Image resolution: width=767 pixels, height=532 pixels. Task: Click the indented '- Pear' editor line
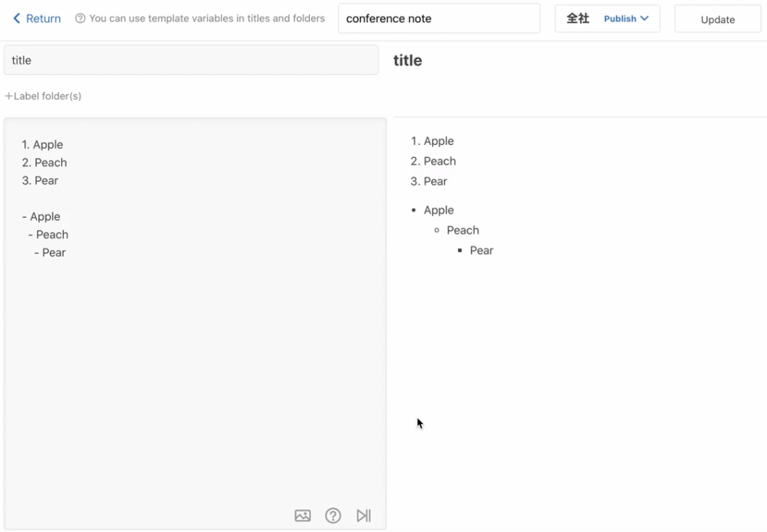[50, 252]
